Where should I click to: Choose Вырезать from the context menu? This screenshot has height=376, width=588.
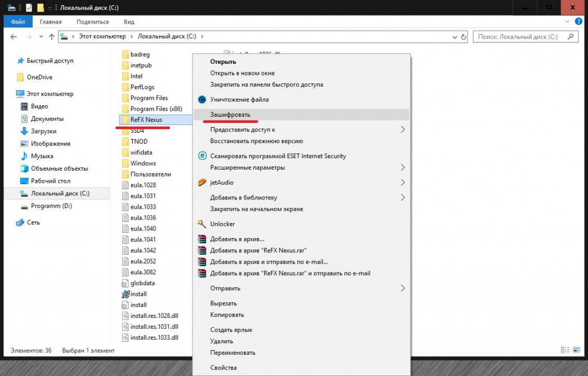pyautogui.click(x=301, y=304)
